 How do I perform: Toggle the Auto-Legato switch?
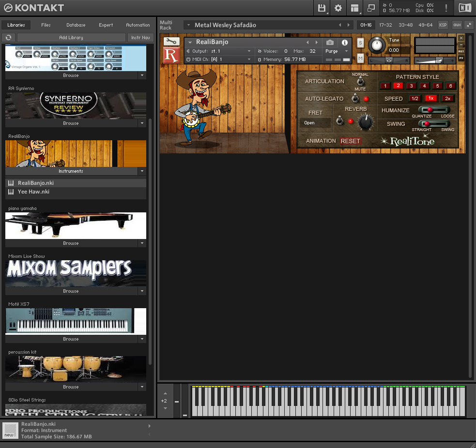tap(355, 98)
